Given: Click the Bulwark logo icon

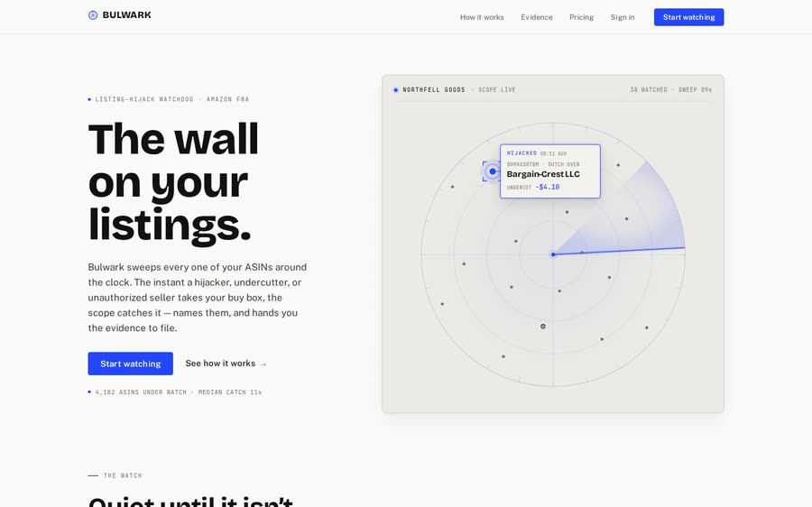Looking at the screenshot, I should 93,15.
